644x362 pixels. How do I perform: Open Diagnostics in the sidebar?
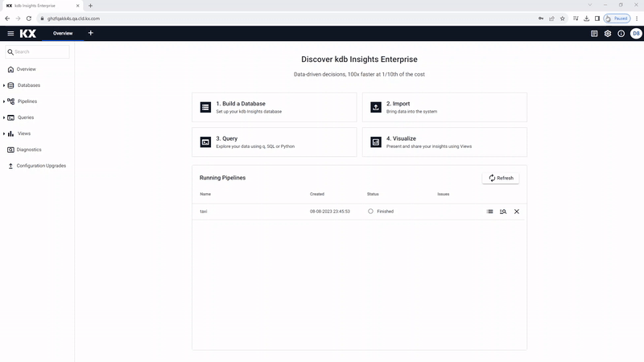[29, 150]
